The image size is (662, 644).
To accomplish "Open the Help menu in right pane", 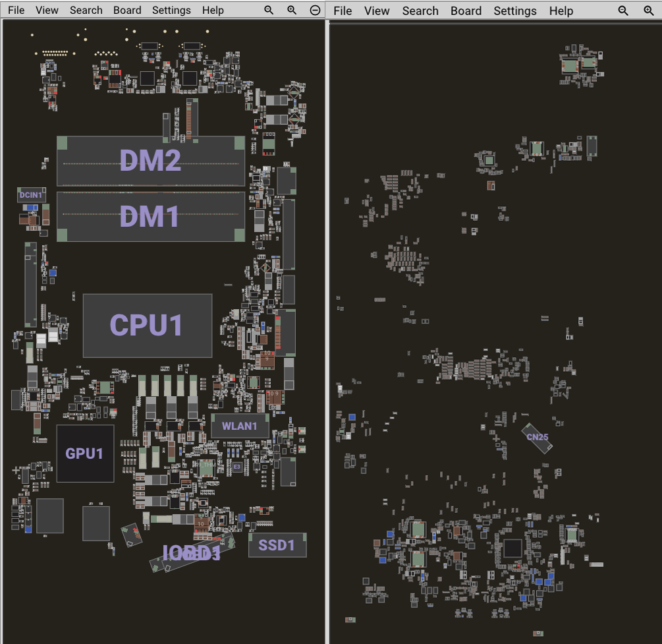I will [561, 11].
